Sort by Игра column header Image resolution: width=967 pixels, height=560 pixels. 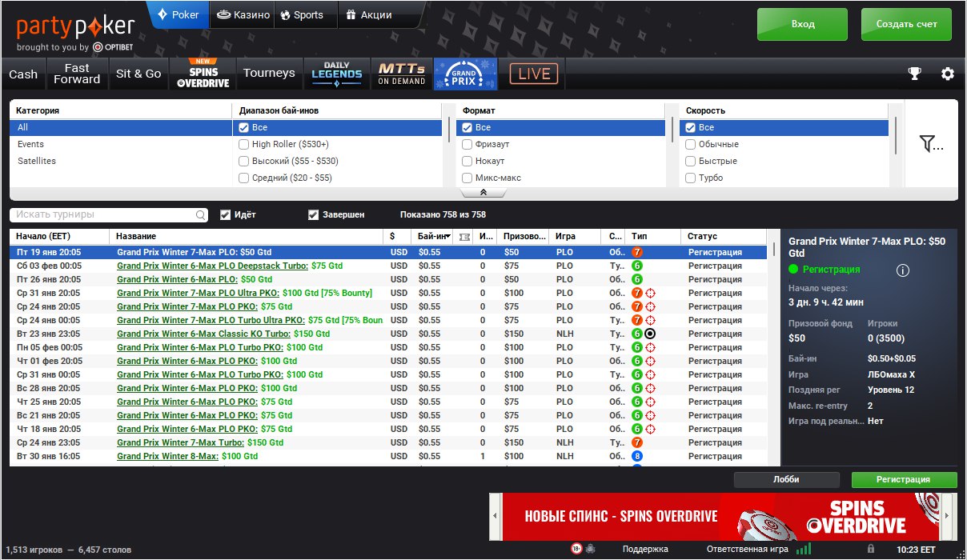click(x=576, y=236)
